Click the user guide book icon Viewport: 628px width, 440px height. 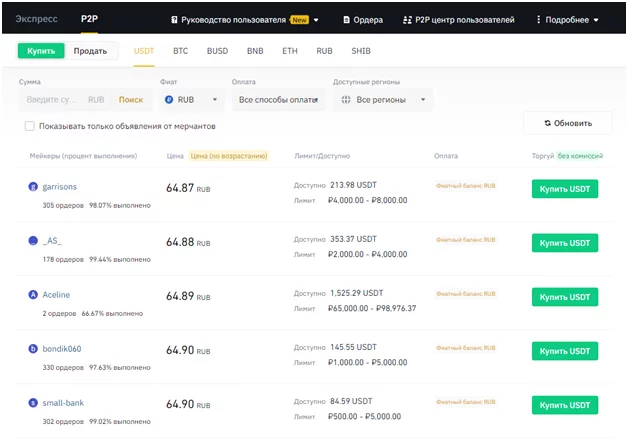coord(174,19)
